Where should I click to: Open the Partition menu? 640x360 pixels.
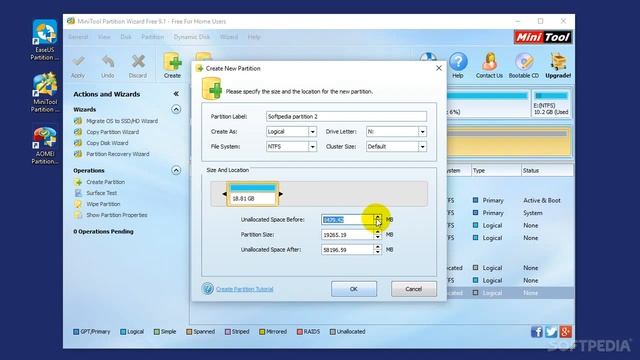152,37
